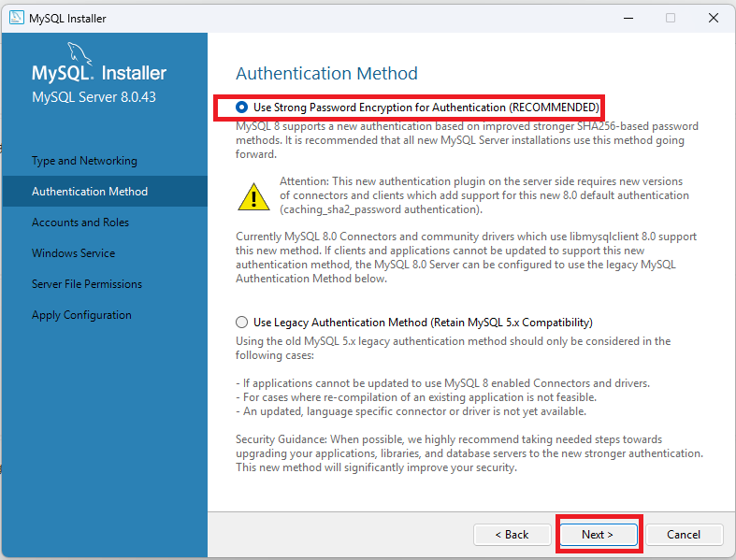The width and height of the screenshot is (736, 560).
Task: Go back with the < Back button
Action: (512, 535)
